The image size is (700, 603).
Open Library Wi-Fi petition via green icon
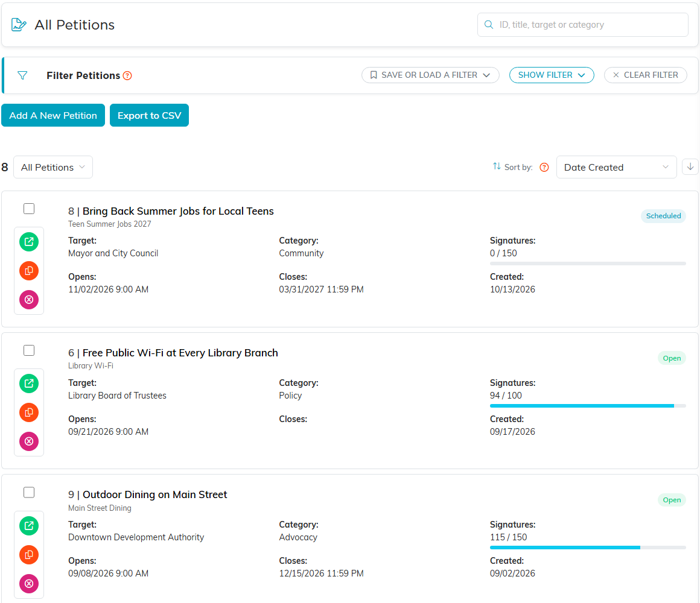(29, 384)
